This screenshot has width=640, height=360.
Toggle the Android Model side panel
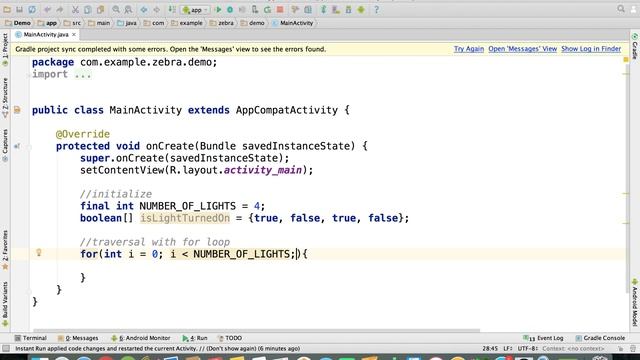[x=635, y=302]
